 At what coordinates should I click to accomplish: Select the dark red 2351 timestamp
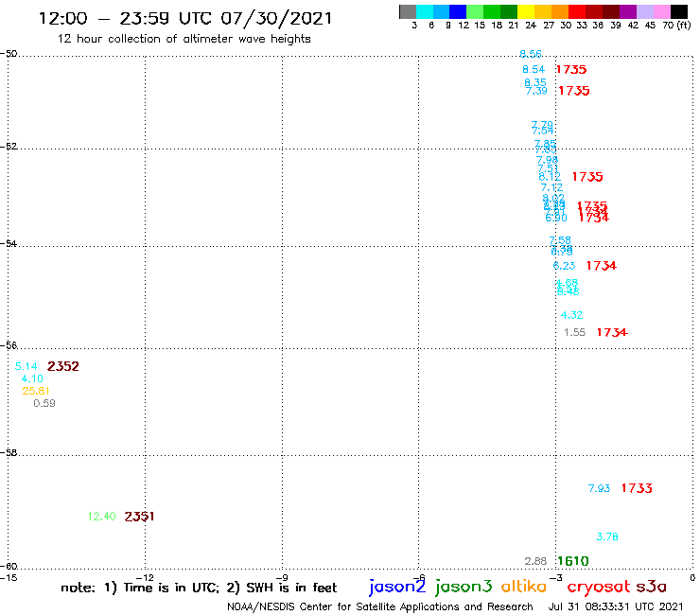pos(139,517)
